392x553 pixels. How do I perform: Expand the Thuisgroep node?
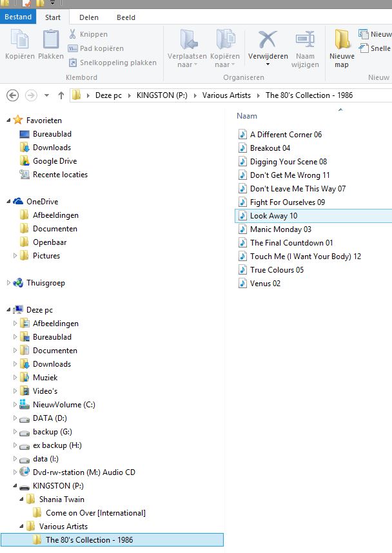(x=8, y=283)
